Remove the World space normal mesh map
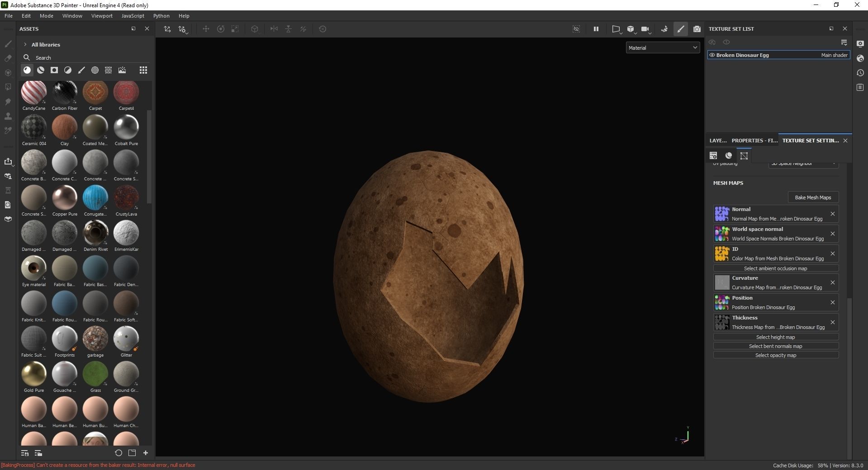The height and width of the screenshot is (470, 868). [x=833, y=234]
